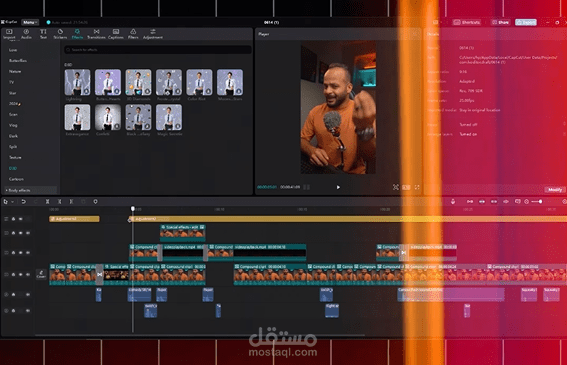
Task: Toggle the linkage icon
Action: coord(494,201)
